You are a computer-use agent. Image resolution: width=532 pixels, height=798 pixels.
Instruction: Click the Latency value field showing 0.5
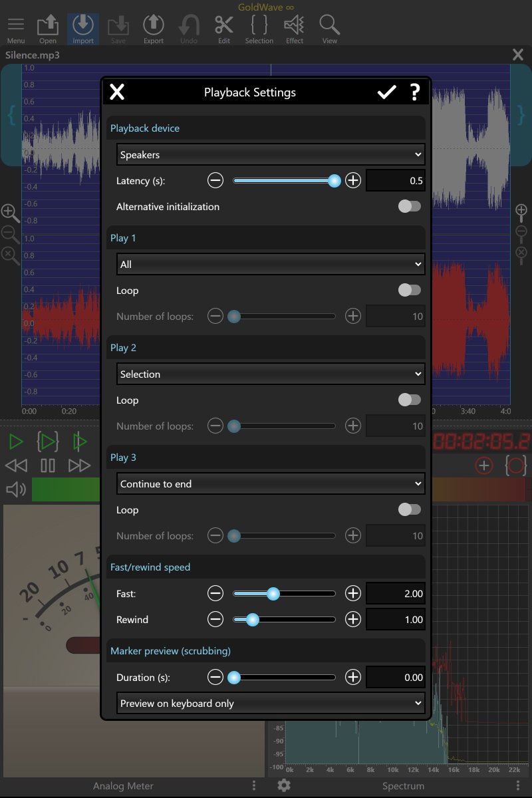[396, 180]
